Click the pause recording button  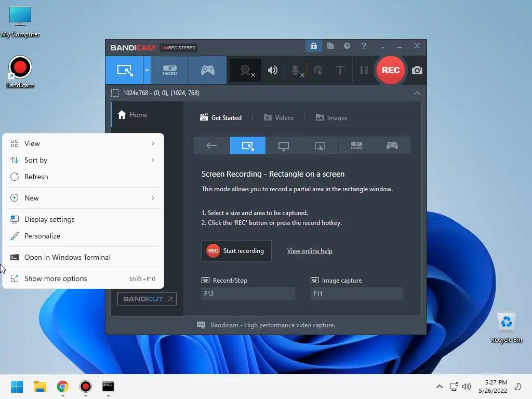(364, 70)
